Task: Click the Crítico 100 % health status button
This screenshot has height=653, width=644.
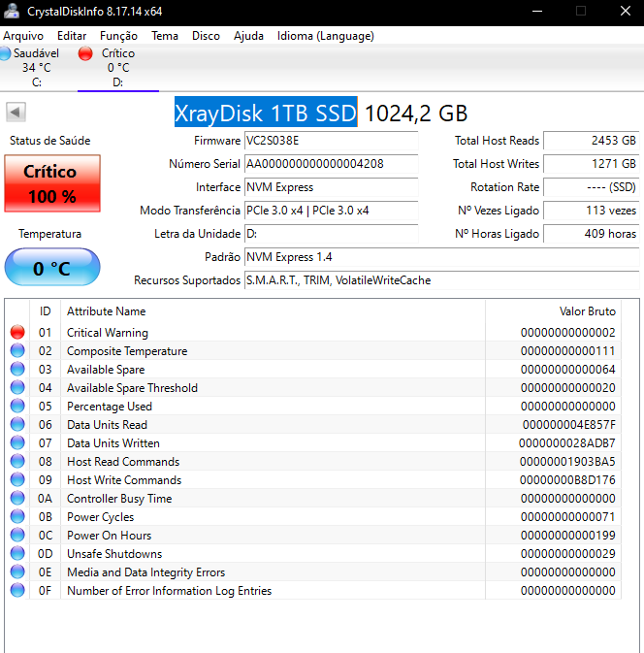Action: pos(52,183)
